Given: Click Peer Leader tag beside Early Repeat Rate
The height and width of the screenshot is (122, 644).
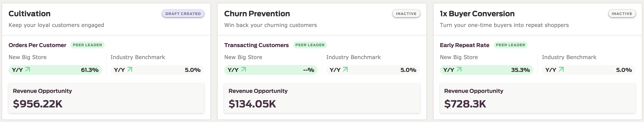Looking at the screenshot, I should pyautogui.click(x=510, y=45).
